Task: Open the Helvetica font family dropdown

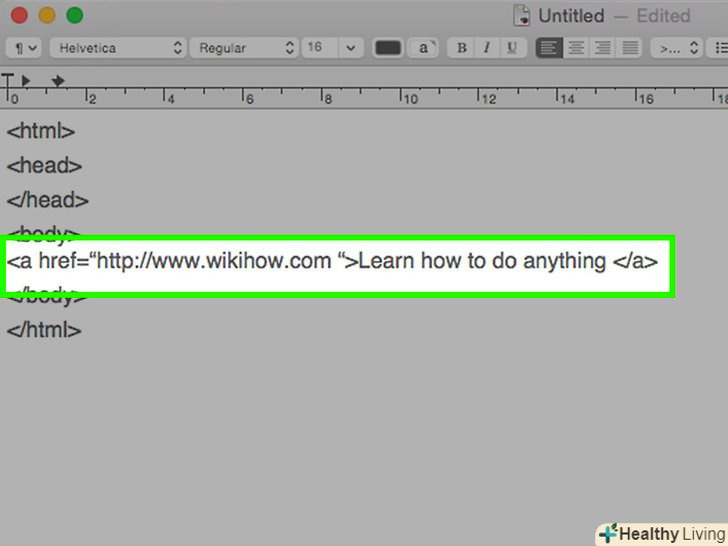Action: click(x=118, y=48)
